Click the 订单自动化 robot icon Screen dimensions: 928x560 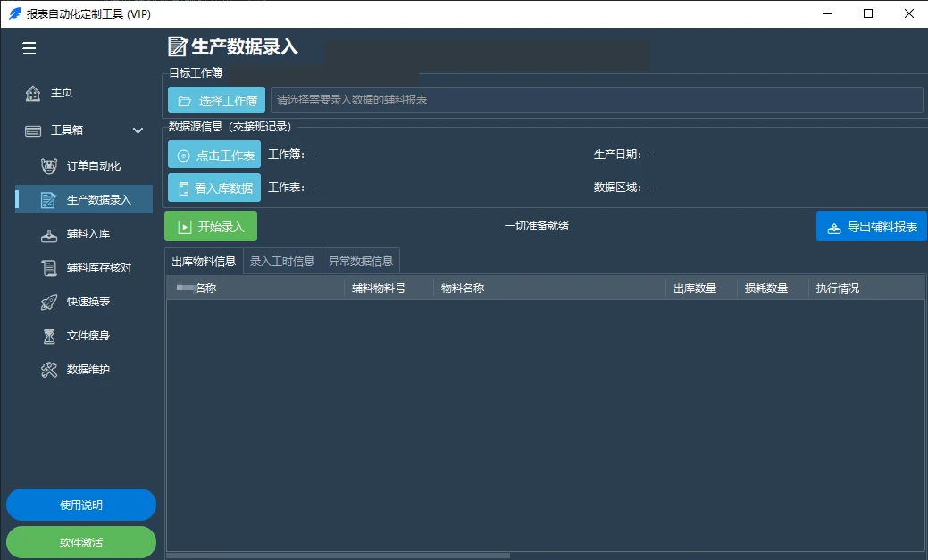49,166
